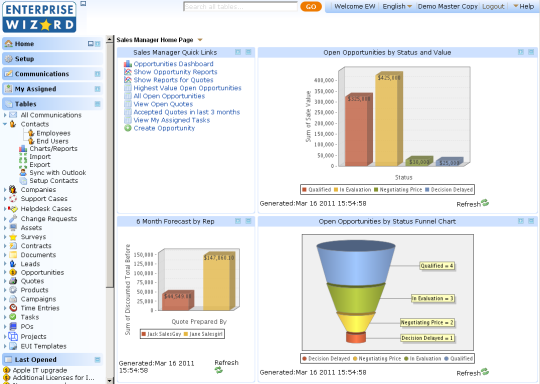
Task: Click the Sync with Outlook person icon
Action: tap(23, 173)
